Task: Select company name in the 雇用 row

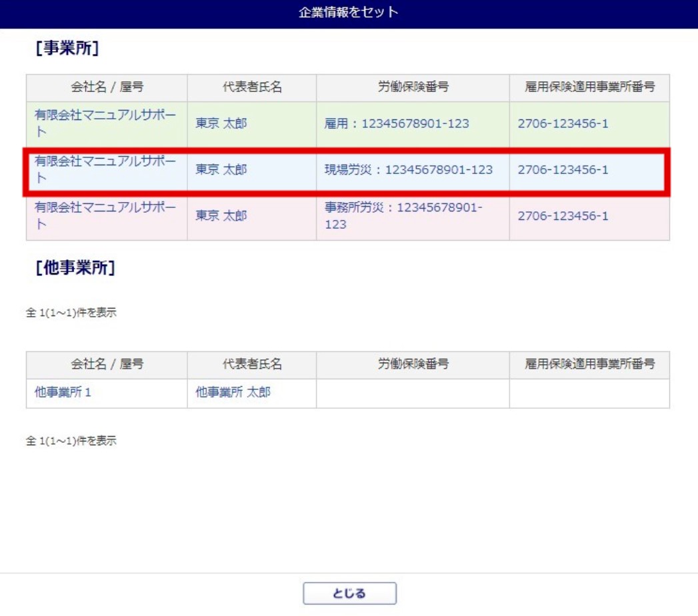Action: 105,123
